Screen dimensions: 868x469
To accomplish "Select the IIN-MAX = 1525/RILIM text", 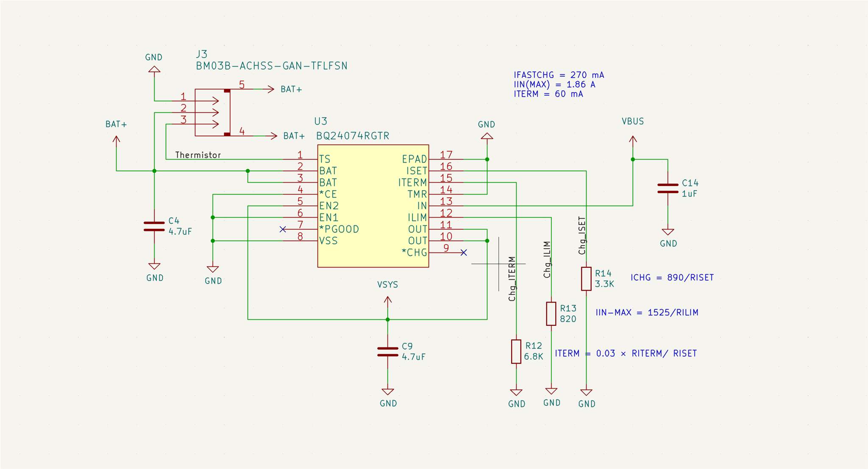I will [x=646, y=313].
